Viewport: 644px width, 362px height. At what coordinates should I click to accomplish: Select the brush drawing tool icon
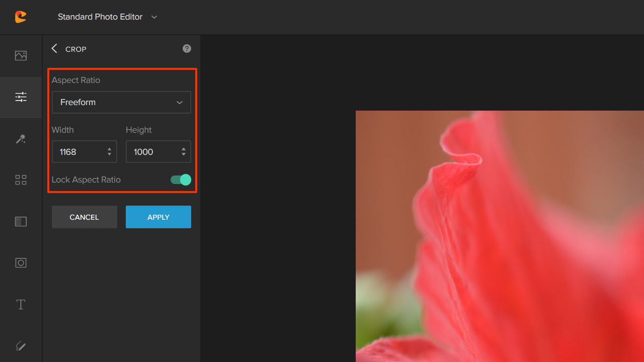tap(21, 346)
